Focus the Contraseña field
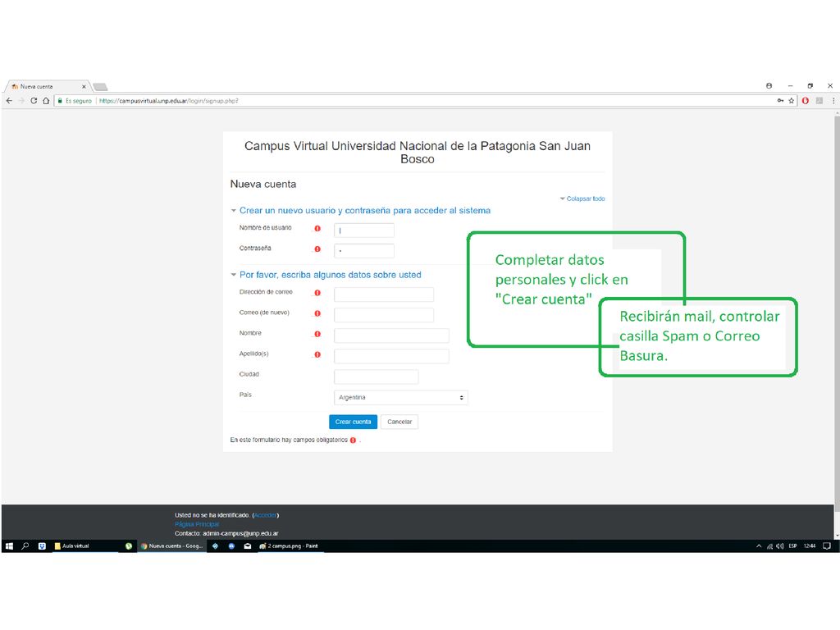 tap(363, 251)
